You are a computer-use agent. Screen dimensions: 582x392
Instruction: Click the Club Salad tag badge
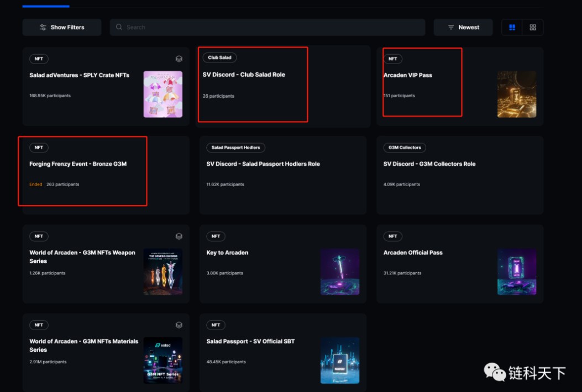tap(220, 57)
